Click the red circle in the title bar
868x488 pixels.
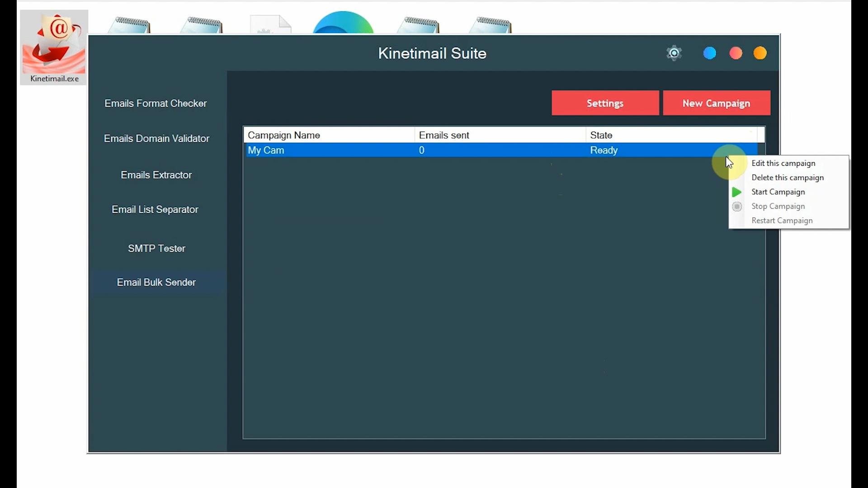(736, 52)
